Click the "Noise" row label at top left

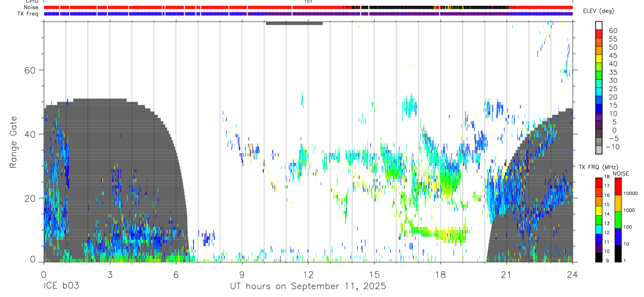(x=31, y=7)
